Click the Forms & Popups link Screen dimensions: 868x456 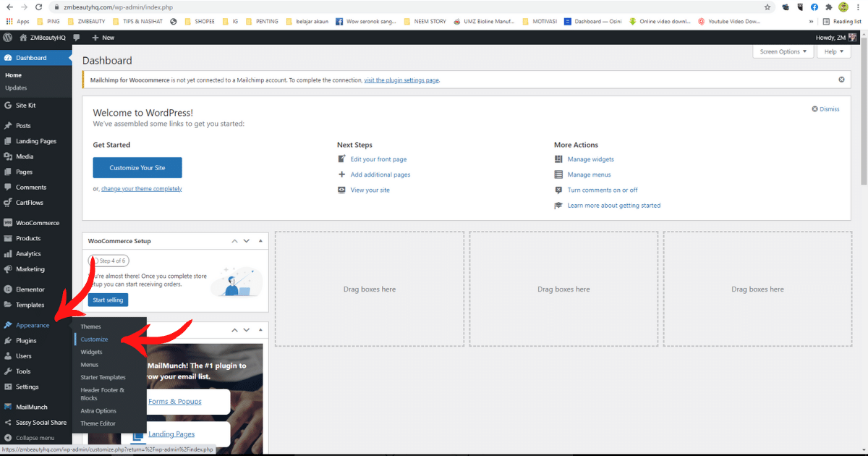point(175,401)
